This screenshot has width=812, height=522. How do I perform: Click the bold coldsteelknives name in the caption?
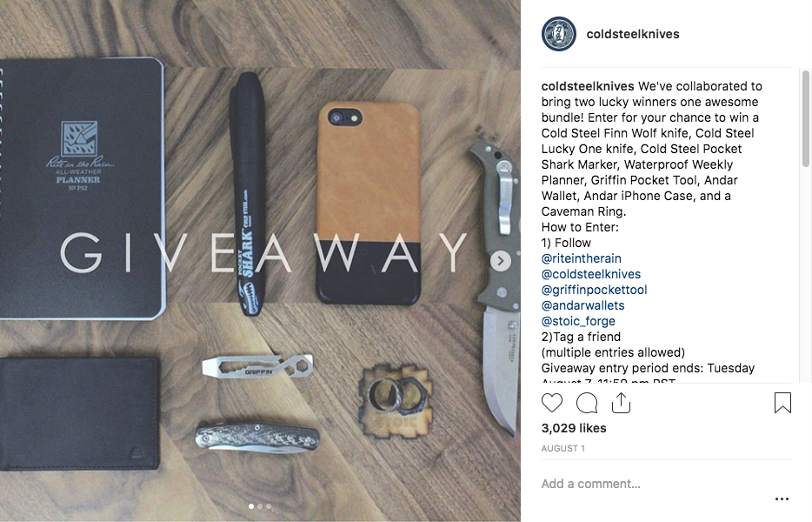(x=588, y=86)
